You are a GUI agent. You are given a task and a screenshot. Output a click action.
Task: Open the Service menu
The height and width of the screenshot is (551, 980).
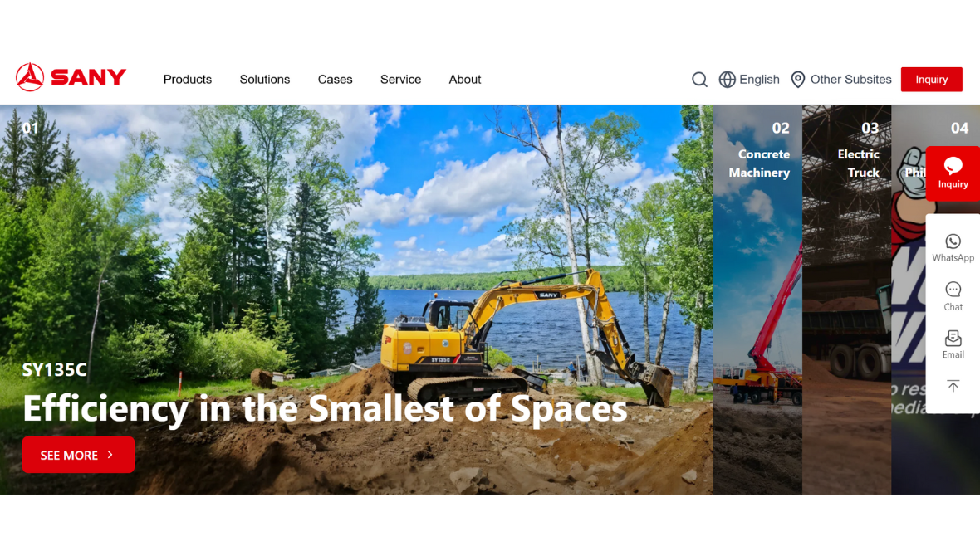click(400, 80)
